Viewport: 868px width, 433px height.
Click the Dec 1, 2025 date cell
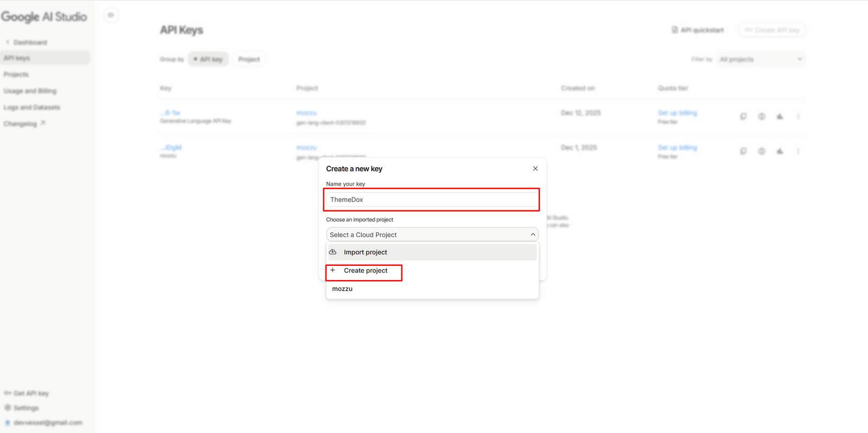coord(578,148)
